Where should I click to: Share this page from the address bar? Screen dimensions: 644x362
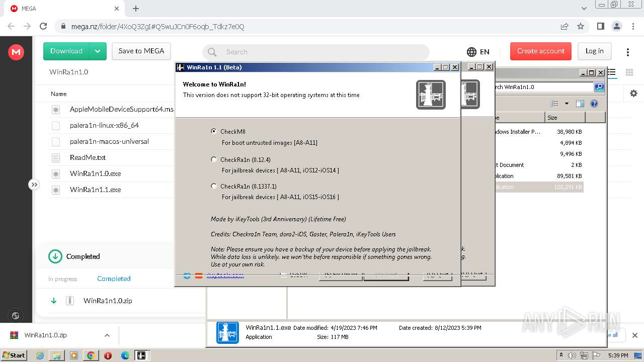pos(565,26)
